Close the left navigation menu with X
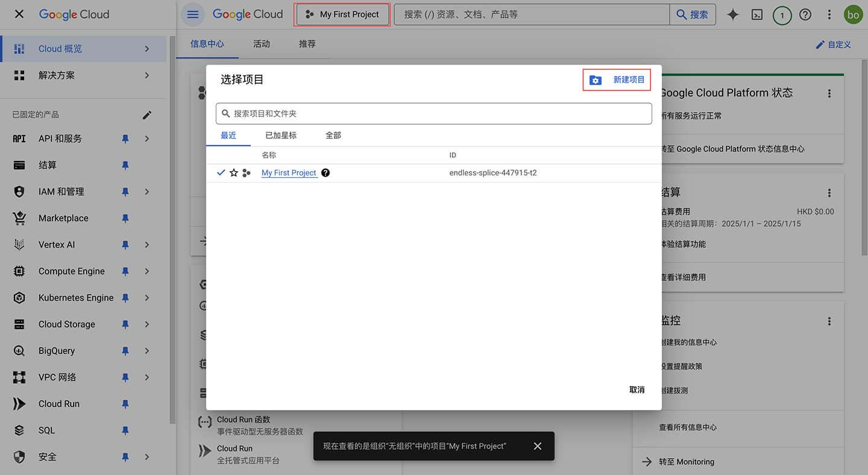Screen dimensions: 868x475 (x=19, y=14)
